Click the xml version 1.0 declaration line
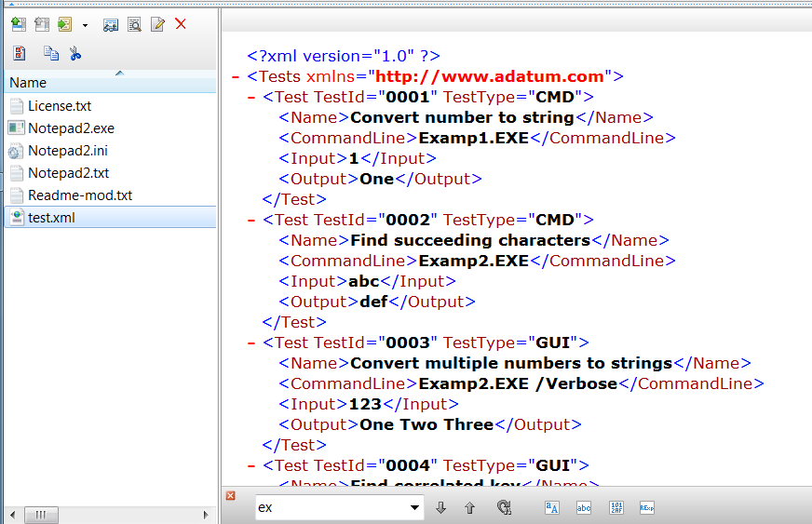The height and width of the screenshot is (524, 812). (344, 56)
